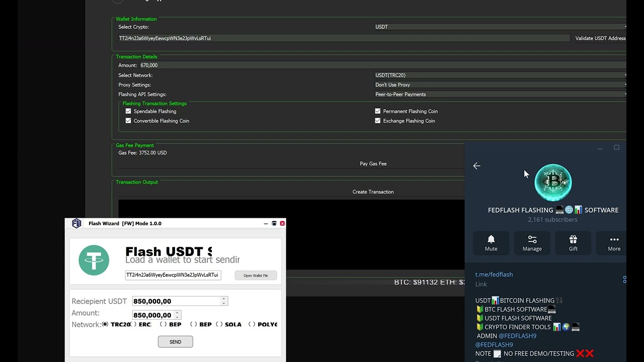Screen dimensions: 644x362
Task: Select the first BEP network radio button
Action: 164,324
